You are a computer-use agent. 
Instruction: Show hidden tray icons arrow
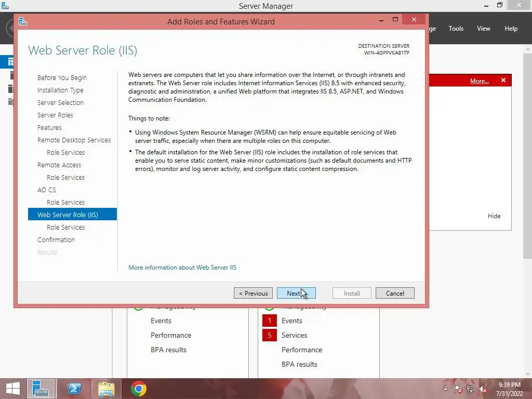[x=445, y=389]
